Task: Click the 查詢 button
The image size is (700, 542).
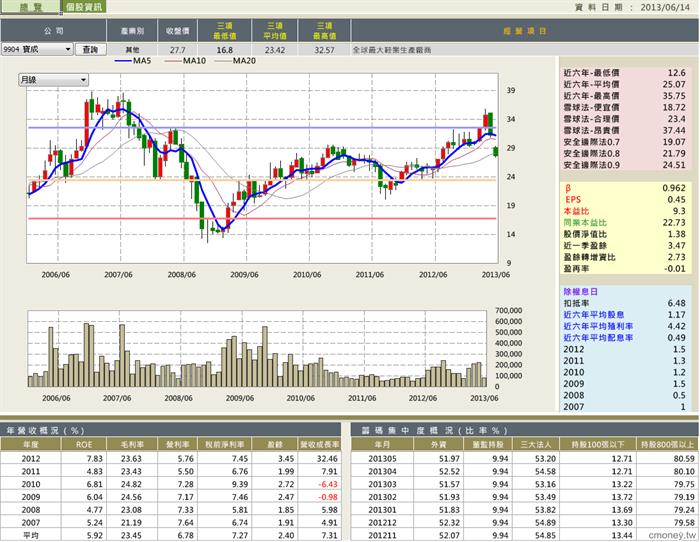Action: click(x=90, y=49)
